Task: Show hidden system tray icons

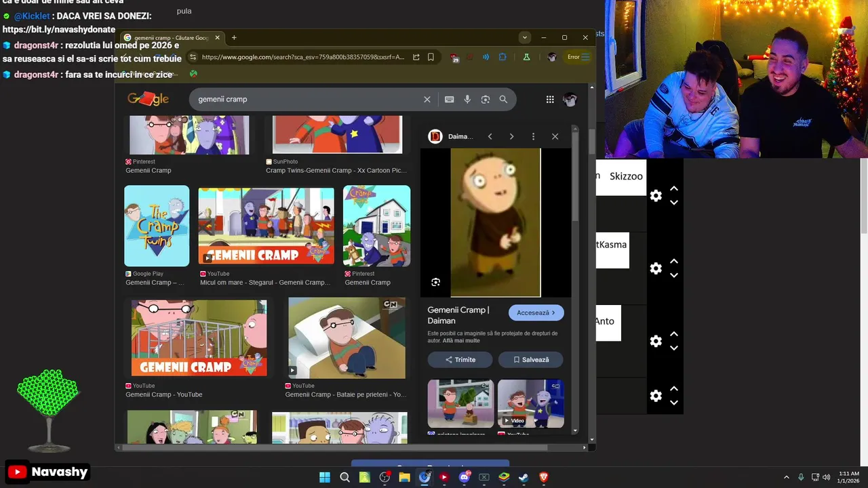Action: [787, 477]
